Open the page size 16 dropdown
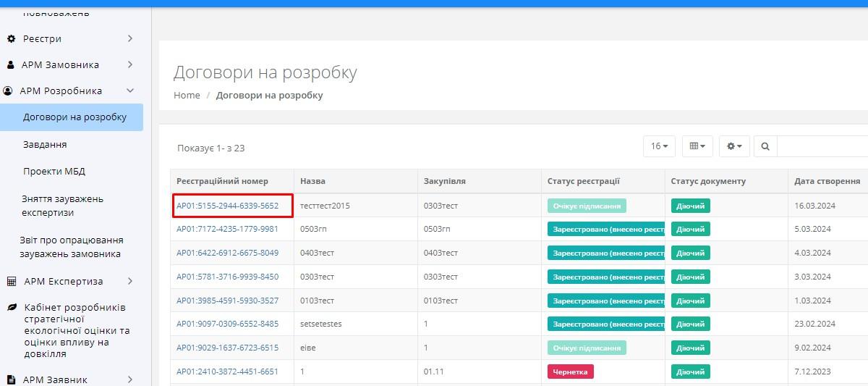The width and height of the screenshot is (868, 386). 659,146
